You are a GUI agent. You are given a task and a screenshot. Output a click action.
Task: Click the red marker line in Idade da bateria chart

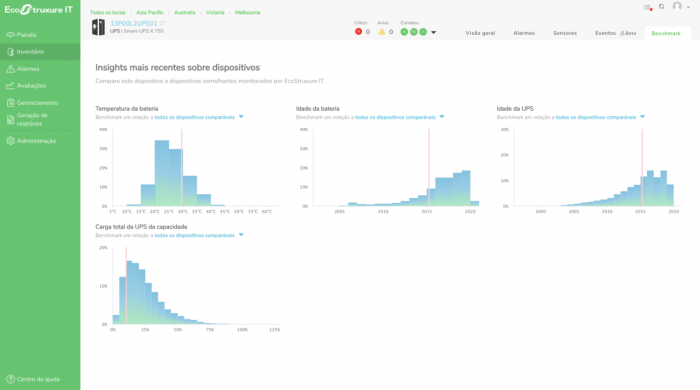(x=429, y=167)
